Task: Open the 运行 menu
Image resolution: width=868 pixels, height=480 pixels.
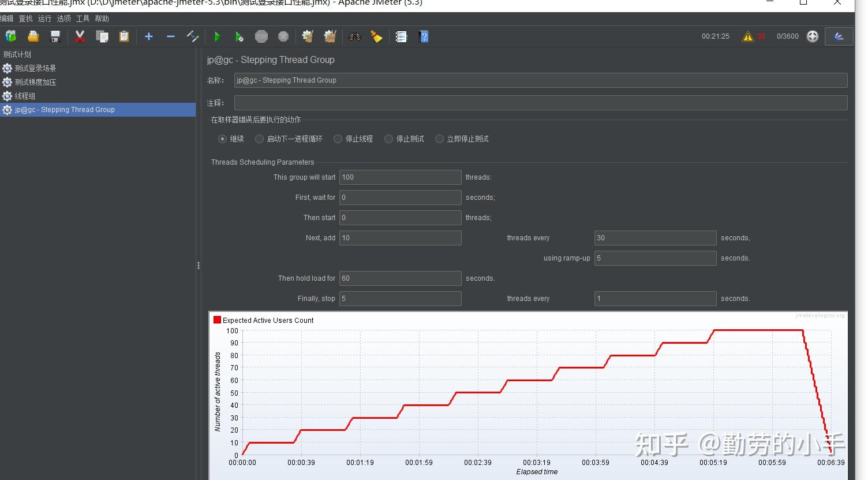Action: pos(44,18)
